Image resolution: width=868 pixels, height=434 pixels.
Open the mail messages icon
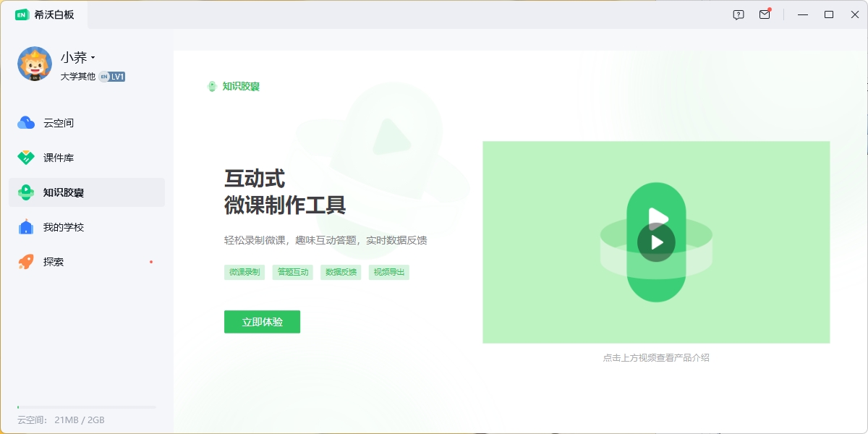point(765,14)
